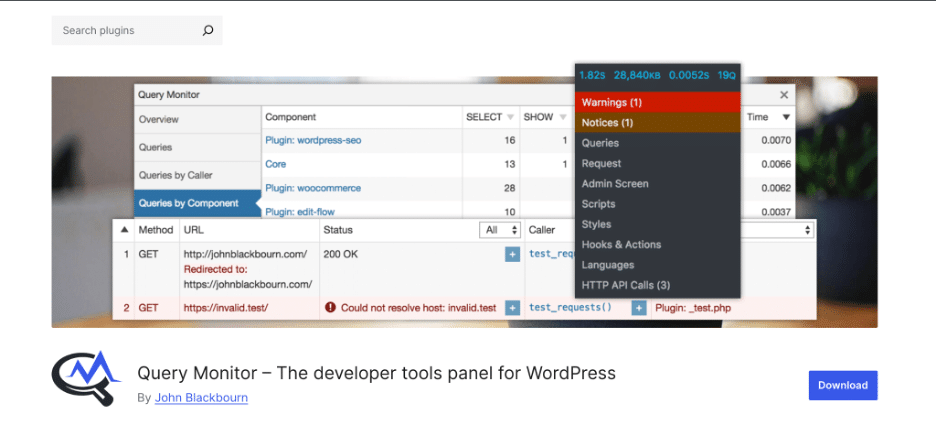Focus the Search plugins input field
This screenshot has height=436, width=936.
[137, 30]
